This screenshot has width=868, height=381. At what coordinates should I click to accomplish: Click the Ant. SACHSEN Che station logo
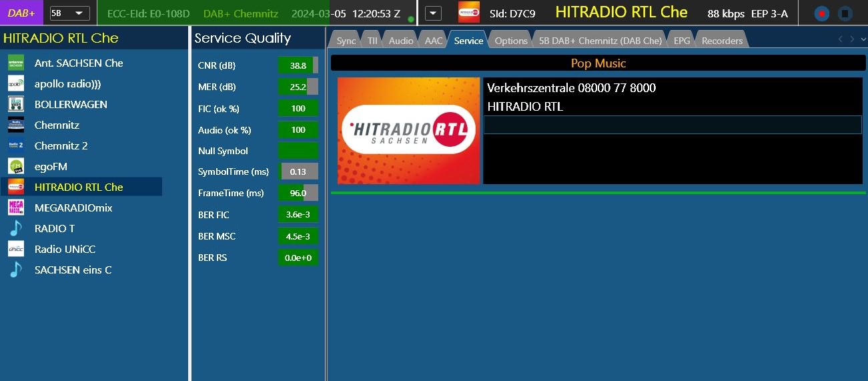pos(16,63)
